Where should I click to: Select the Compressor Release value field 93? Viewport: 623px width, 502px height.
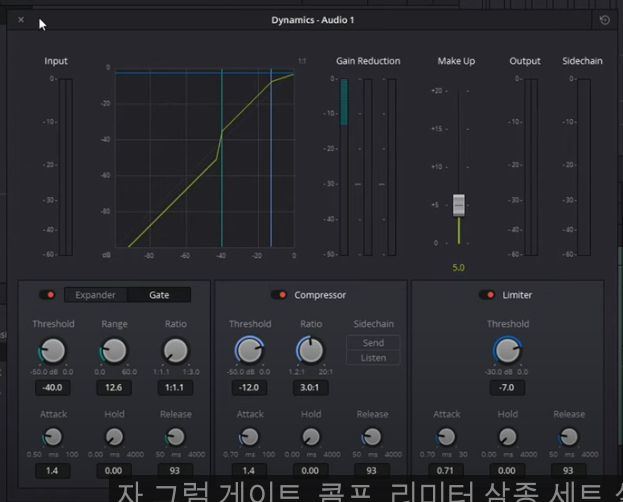[371, 471]
